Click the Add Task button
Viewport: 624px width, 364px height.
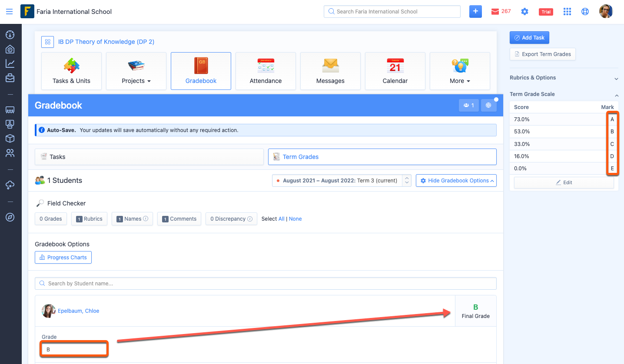(530, 38)
